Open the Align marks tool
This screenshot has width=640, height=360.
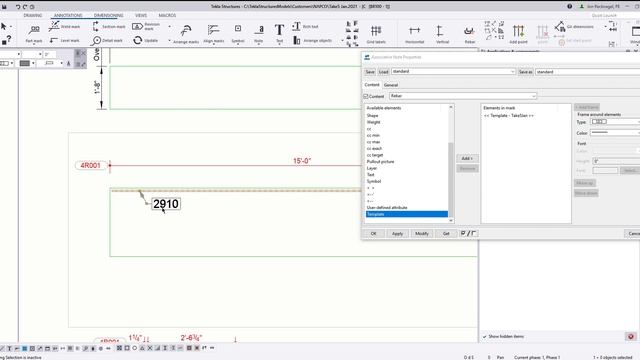[x=213, y=33]
